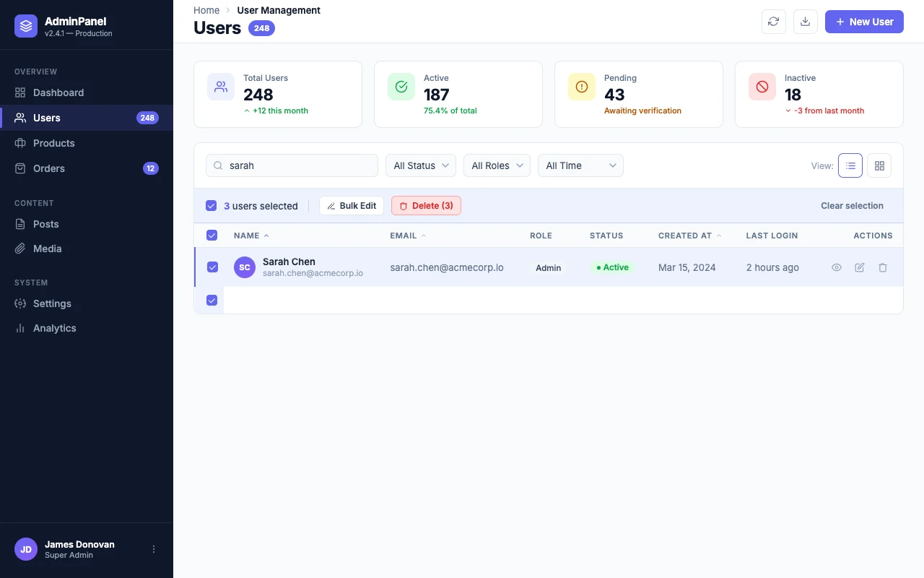This screenshot has height=578, width=924.
Task: Select Products from the sidebar
Action: (x=53, y=143)
